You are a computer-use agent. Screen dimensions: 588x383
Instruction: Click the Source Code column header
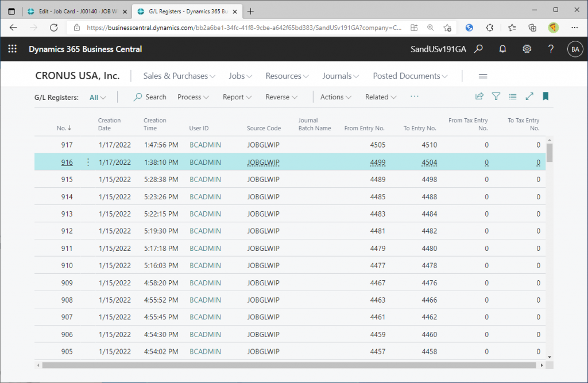(x=264, y=128)
